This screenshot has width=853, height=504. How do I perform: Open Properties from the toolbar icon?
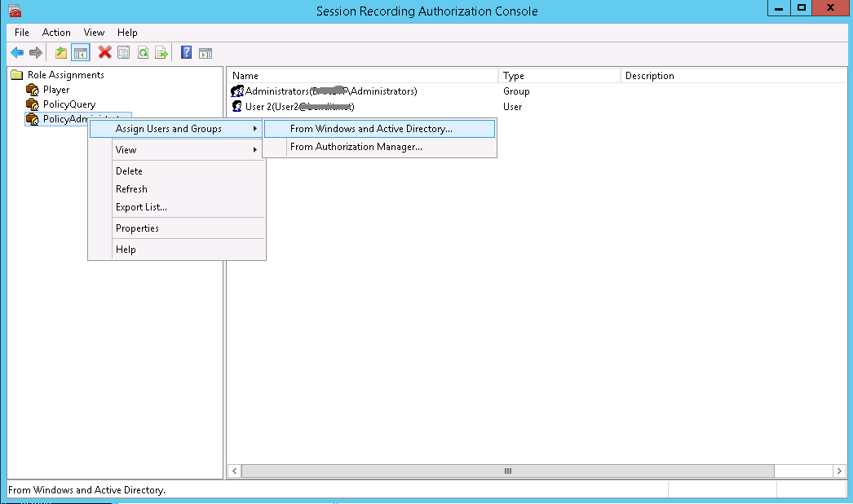(x=124, y=53)
